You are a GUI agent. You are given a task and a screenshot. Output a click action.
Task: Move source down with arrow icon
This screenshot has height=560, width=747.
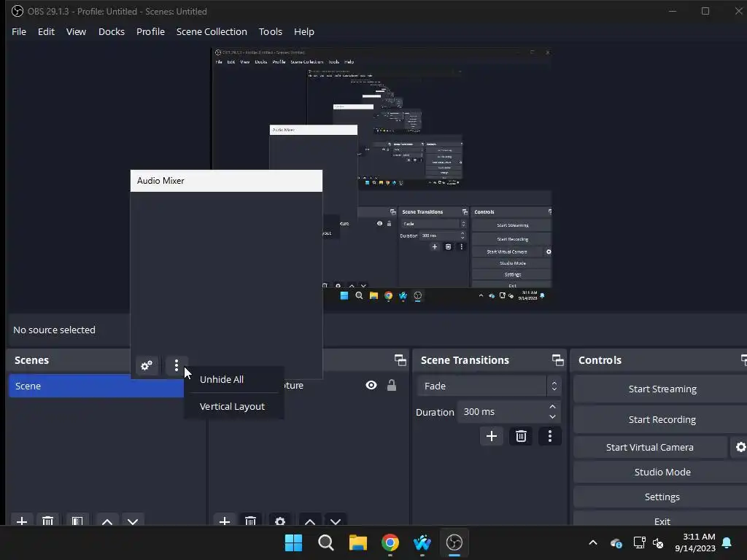pos(336,521)
